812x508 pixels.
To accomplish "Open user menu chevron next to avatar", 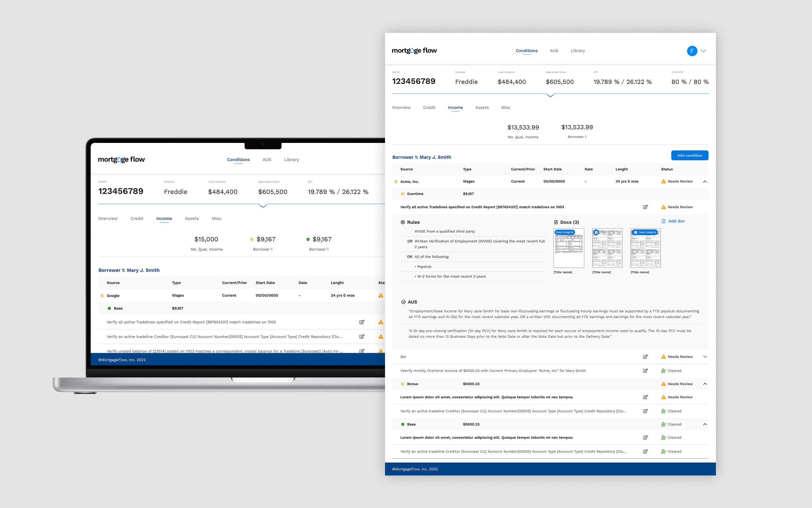I will pyautogui.click(x=704, y=51).
